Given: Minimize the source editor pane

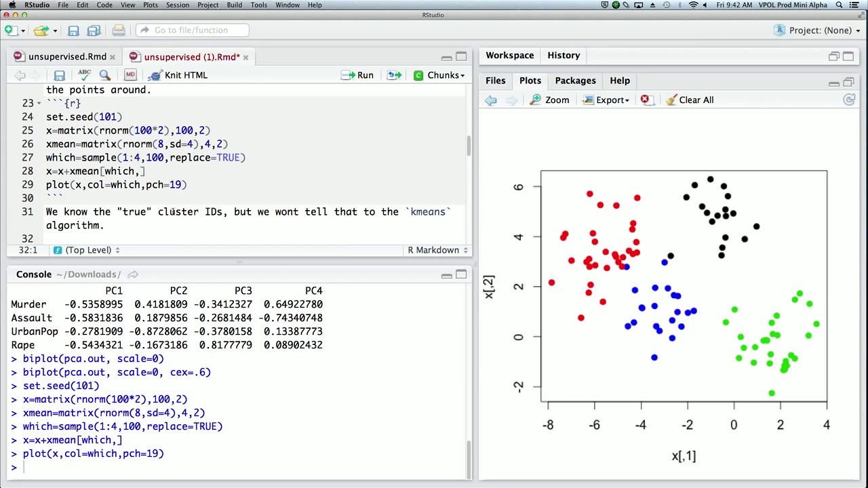Looking at the screenshot, I should coord(446,58).
